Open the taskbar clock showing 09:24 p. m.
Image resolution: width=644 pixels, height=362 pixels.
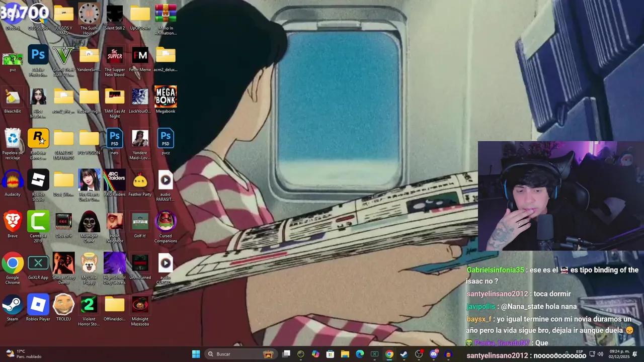(619, 354)
